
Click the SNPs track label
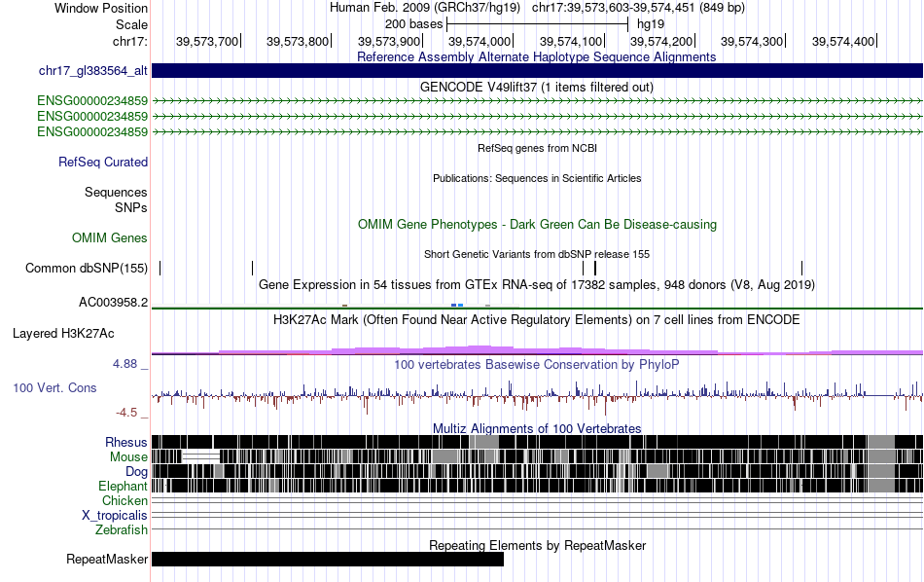(131, 207)
